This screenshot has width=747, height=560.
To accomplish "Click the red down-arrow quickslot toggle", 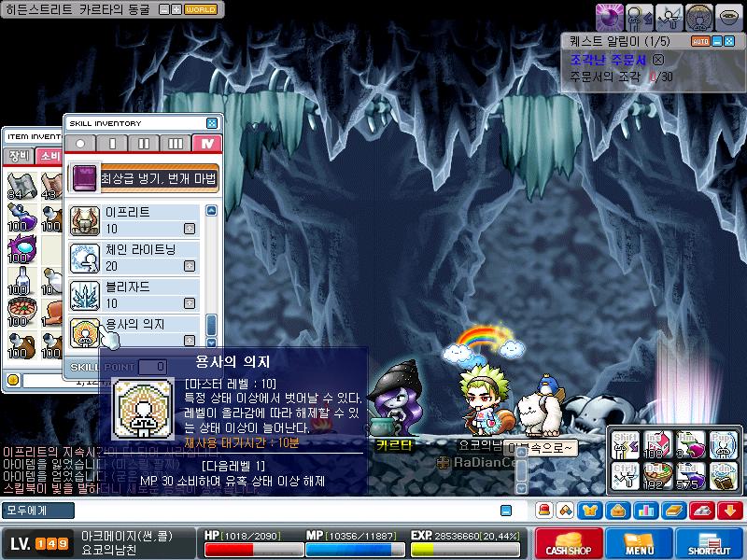I will [x=730, y=511].
